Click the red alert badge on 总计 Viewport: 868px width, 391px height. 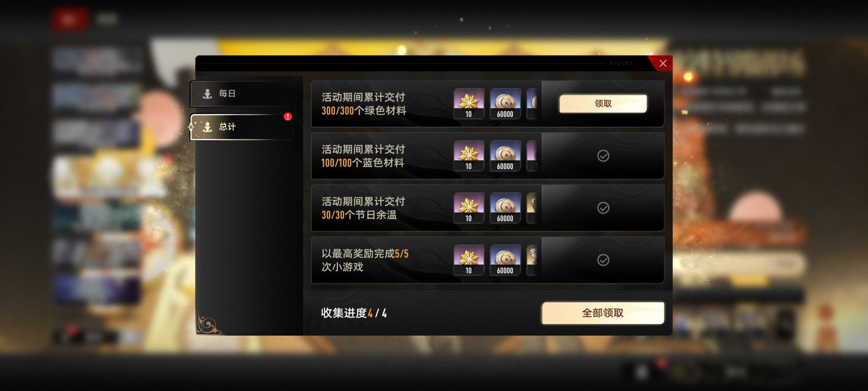(x=288, y=117)
